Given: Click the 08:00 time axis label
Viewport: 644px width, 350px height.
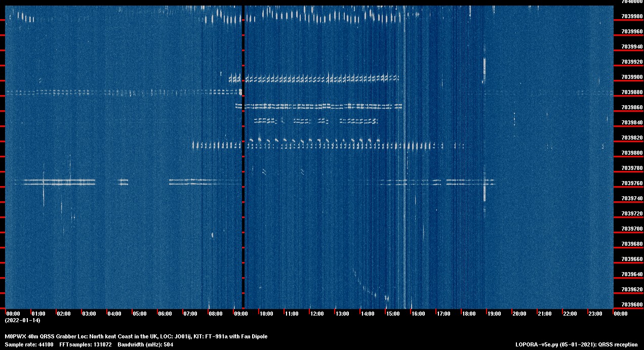Looking at the screenshot, I should coord(216,314).
